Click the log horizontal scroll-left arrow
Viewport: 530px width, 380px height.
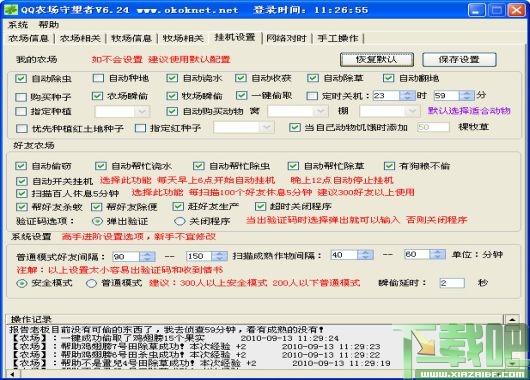[12, 374]
